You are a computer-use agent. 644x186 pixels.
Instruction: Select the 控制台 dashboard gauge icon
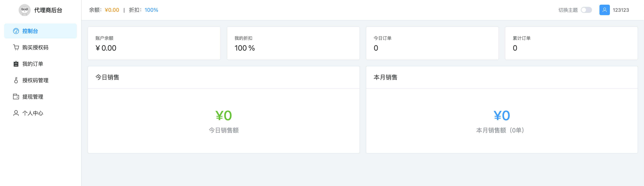(x=16, y=31)
